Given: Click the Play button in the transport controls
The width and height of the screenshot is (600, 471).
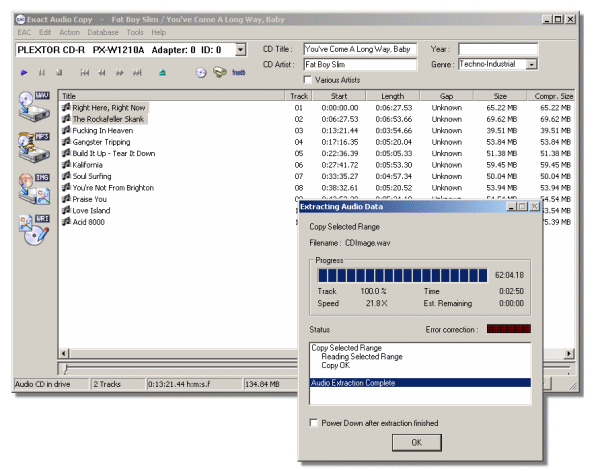Looking at the screenshot, I should 24,72.
